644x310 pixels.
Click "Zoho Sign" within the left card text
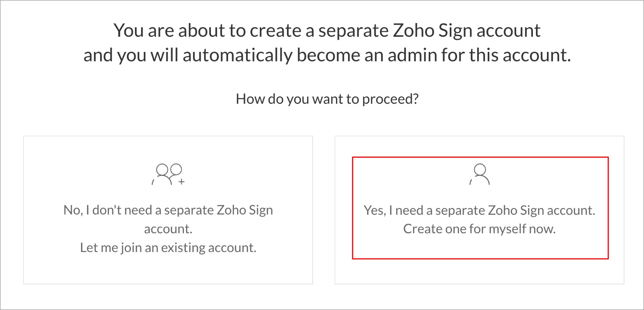[x=245, y=210]
